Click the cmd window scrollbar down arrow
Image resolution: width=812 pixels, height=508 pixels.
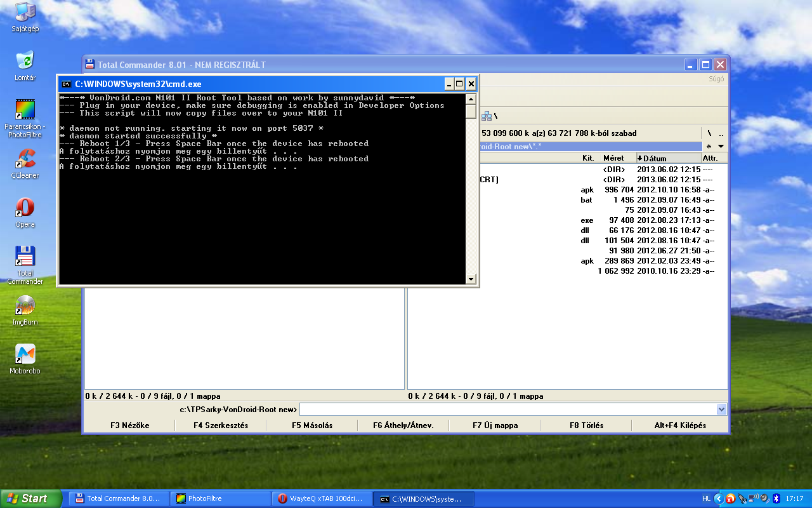pos(471,279)
